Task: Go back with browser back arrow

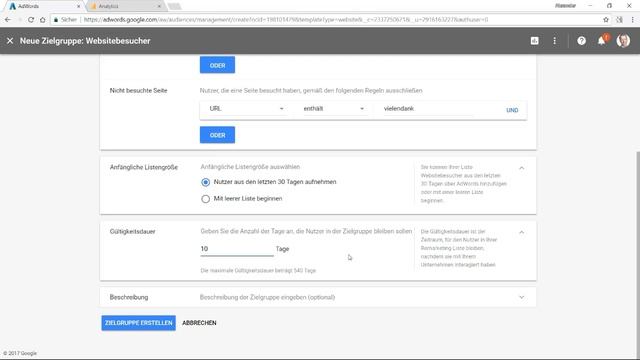Action: (x=8, y=20)
